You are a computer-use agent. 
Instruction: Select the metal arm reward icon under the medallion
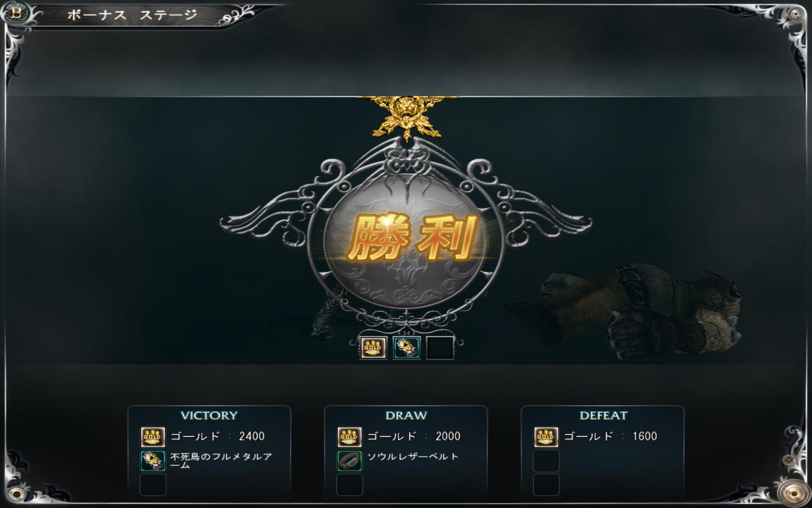pos(407,347)
